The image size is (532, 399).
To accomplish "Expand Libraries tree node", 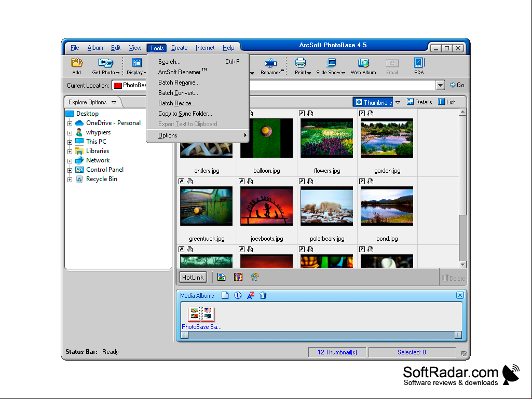I will (70, 152).
